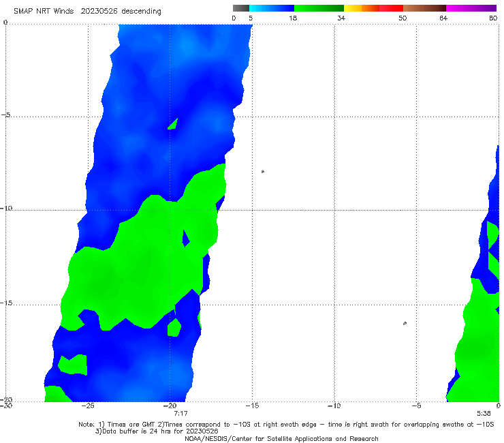
Task: Click the colorbar label '64'
Action: [x=443, y=18]
